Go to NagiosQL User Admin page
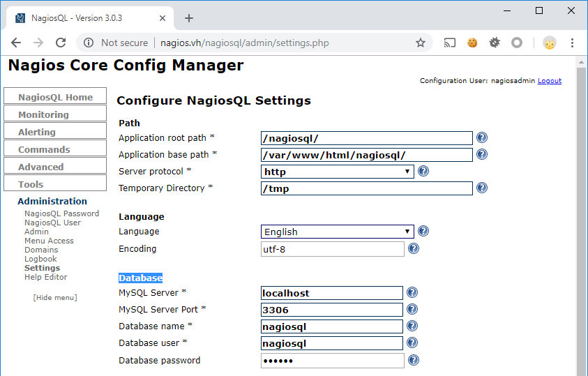Viewport: 588px width, 376px height. pyautogui.click(x=52, y=227)
